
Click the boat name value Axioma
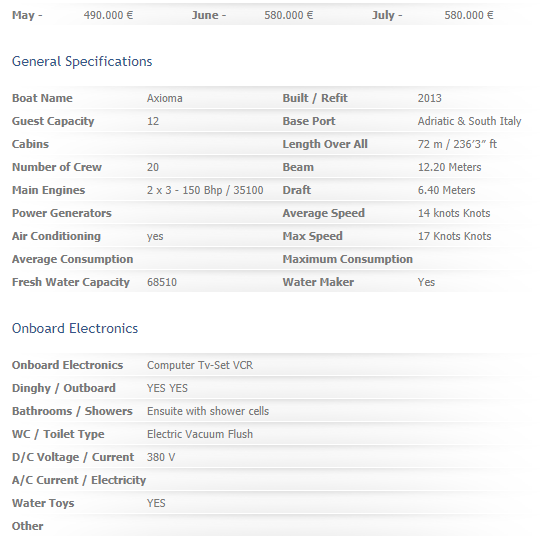[x=165, y=98]
